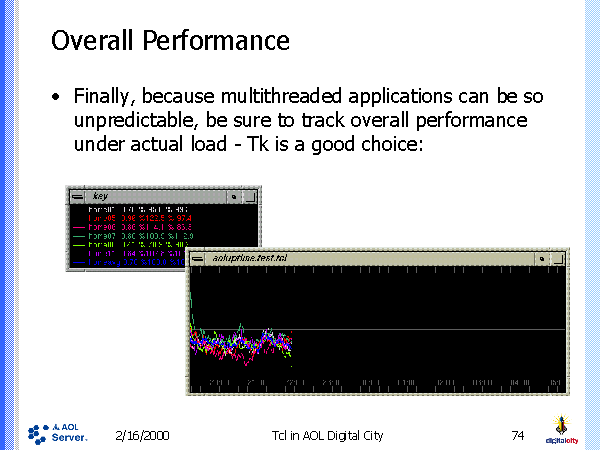The height and width of the screenshot is (450, 600).
Task: Select the purple row in key window
Action: click(x=136, y=253)
